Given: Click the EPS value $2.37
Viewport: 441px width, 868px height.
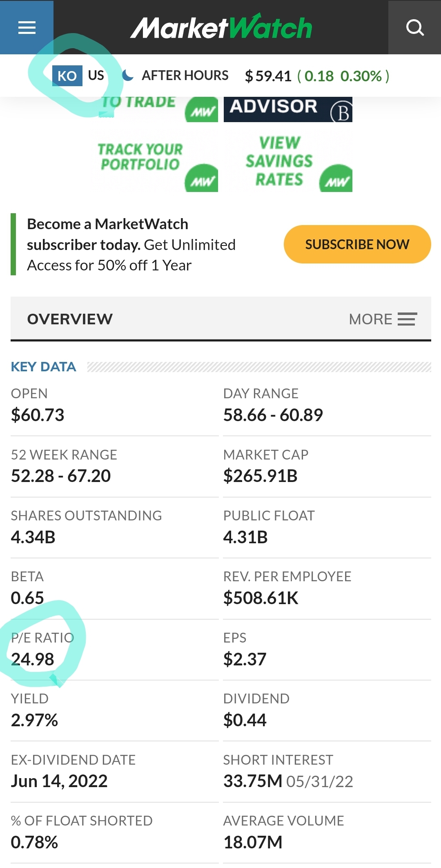Looking at the screenshot, I should [245, 659].
